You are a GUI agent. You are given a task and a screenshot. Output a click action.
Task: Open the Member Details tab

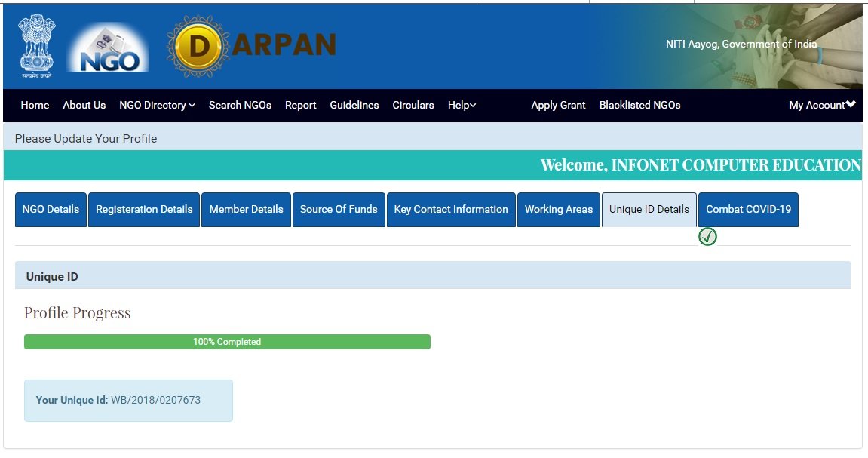point(246,209)
